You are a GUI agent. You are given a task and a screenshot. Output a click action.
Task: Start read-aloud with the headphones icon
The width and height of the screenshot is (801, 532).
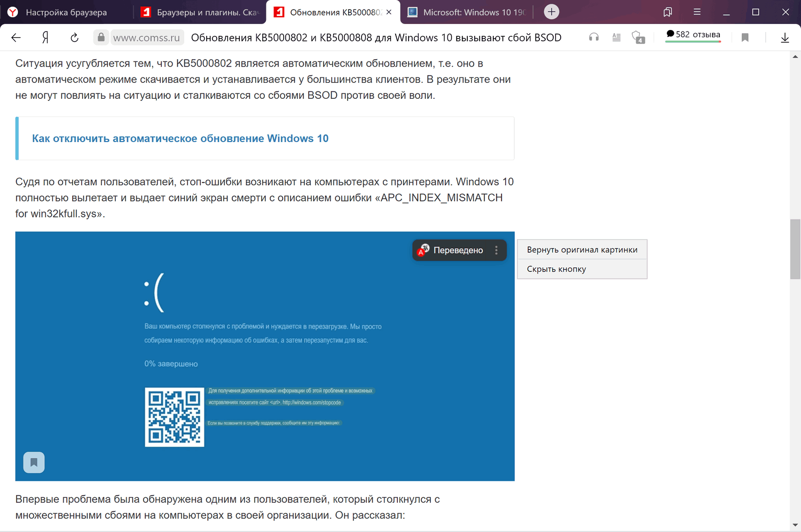(x=594, y=37)
